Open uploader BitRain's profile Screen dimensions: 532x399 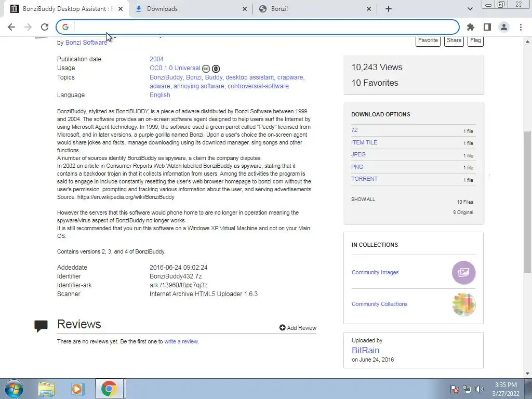point(365,350)
